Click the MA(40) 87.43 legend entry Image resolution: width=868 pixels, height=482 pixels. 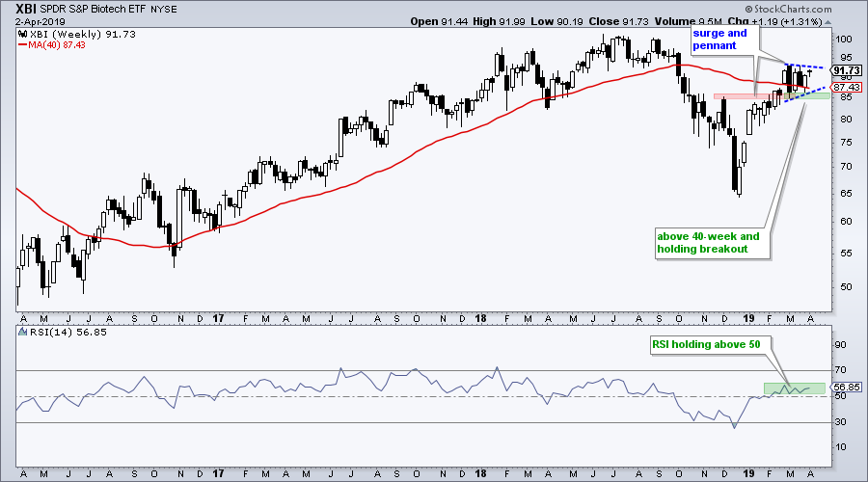pyautogui.click(x=53, y=44)
